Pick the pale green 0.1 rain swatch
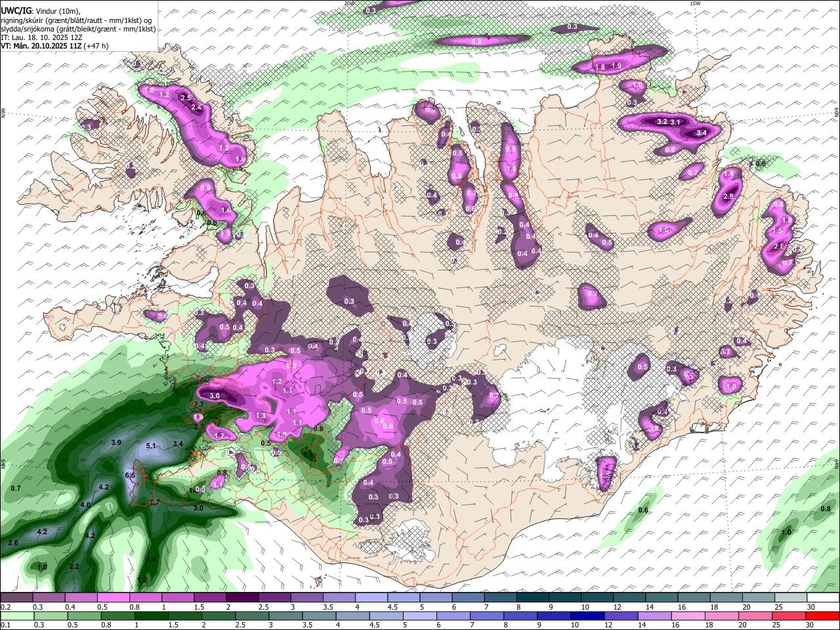Viewport: 840px width, 630px height. [17, 616]
